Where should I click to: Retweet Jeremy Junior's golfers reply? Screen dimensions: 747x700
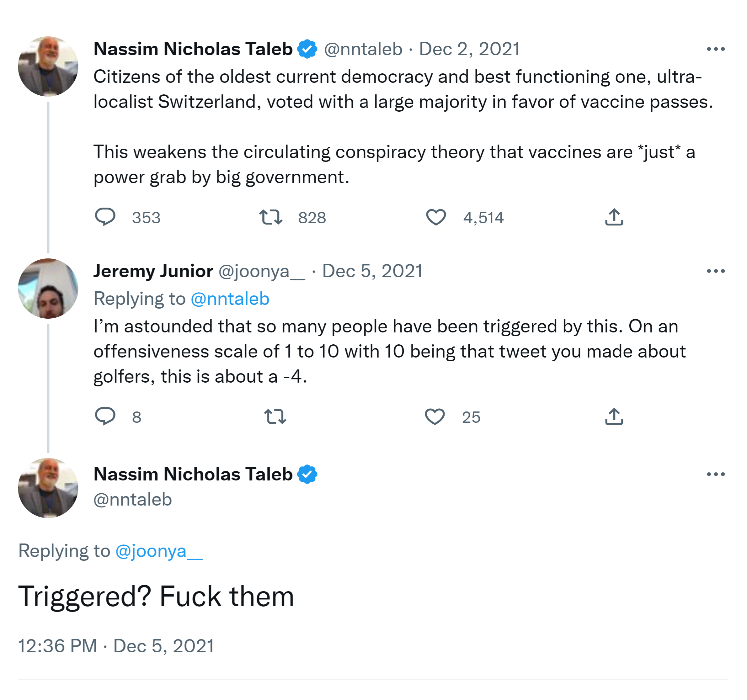click(275, 416)
